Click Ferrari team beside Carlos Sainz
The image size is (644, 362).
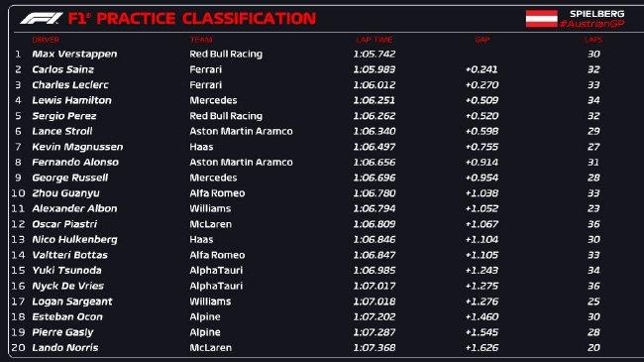click(x=205, y=69)
